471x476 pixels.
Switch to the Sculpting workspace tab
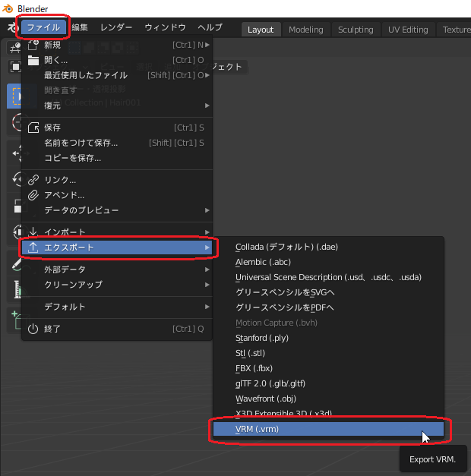coord(356,30)
